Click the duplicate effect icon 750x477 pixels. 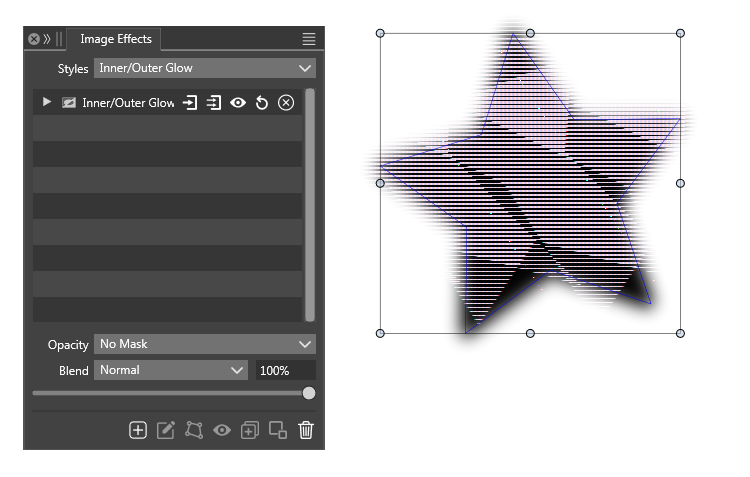coord(250,430)
